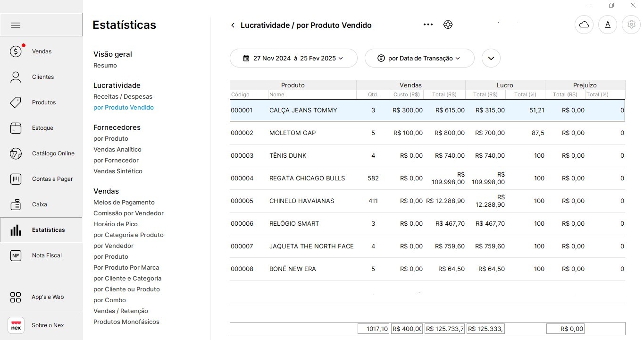
Task: Open por Fornecedor report
Action: tap(116, 161)
